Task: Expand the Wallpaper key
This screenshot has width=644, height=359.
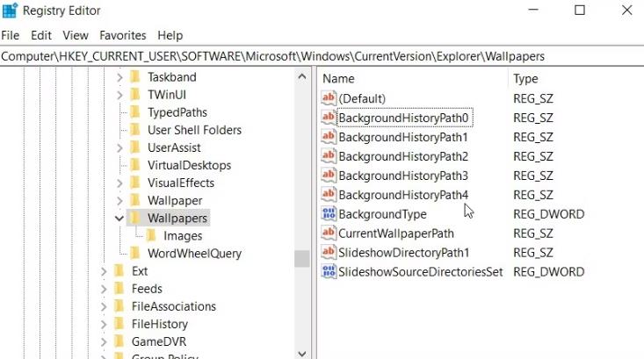Action: point(119,201)
